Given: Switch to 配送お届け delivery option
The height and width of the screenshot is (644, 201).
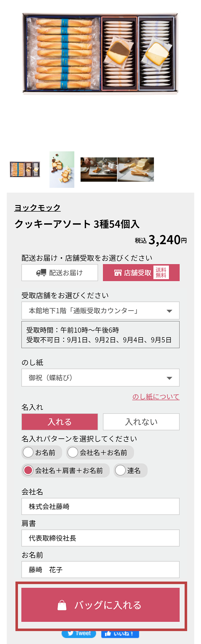Looking at the screenshot, I should coord(60,273).
